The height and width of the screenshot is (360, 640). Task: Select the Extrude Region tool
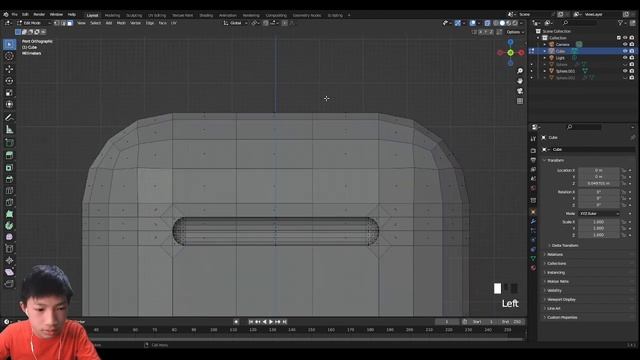tap(9, 155)
